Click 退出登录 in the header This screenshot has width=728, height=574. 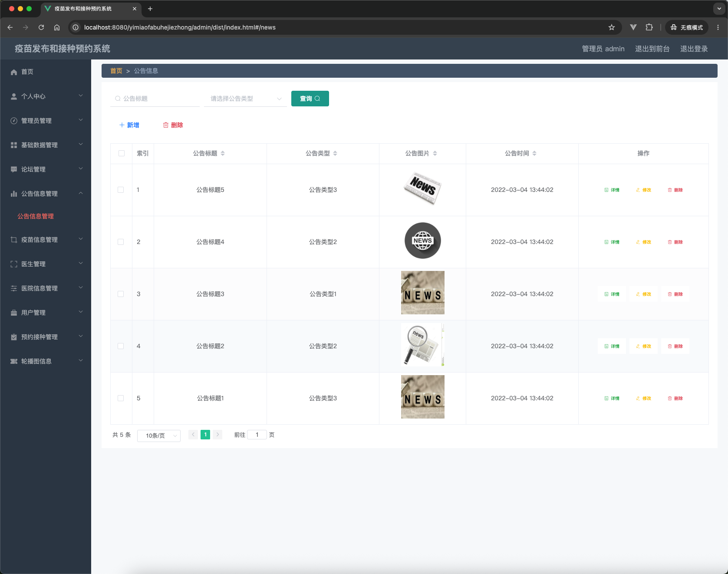tap(694, 49)
